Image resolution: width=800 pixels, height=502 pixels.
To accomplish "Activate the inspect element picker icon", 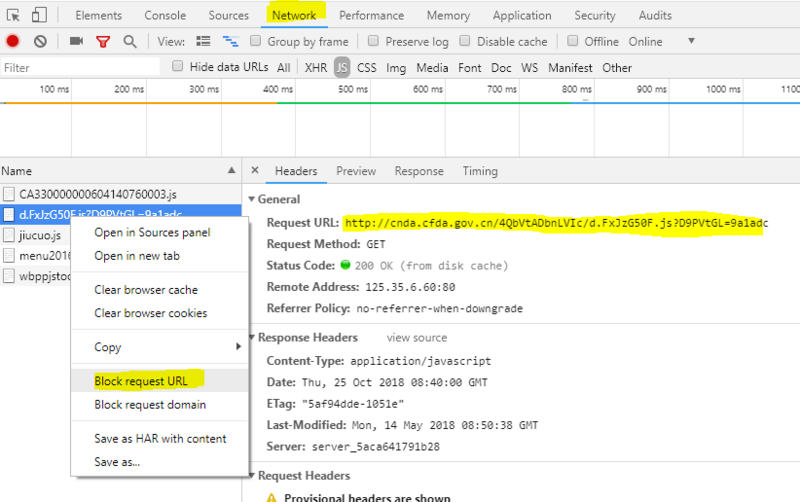I will click(x=13, y=15).
